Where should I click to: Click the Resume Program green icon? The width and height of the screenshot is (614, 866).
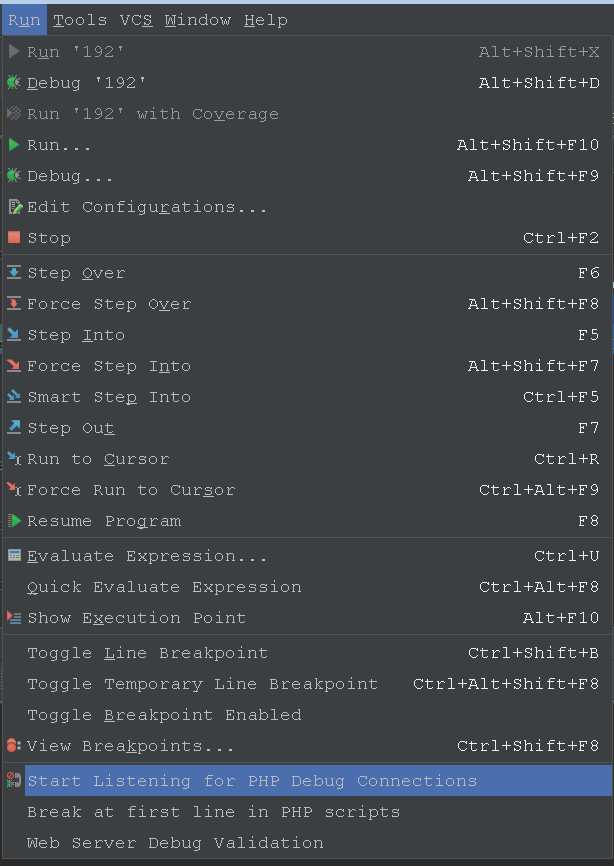click(14, 521)
